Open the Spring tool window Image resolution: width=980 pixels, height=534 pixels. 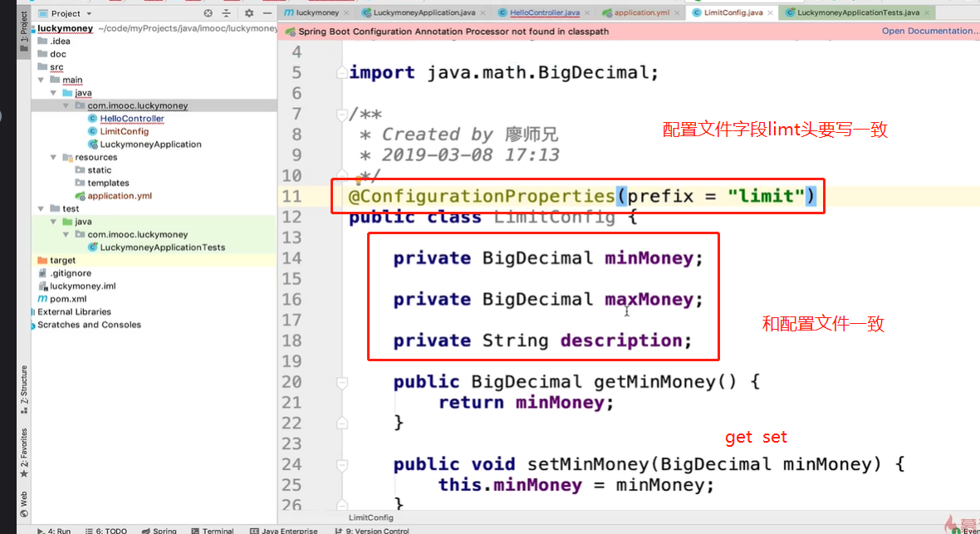click(159, 530)
